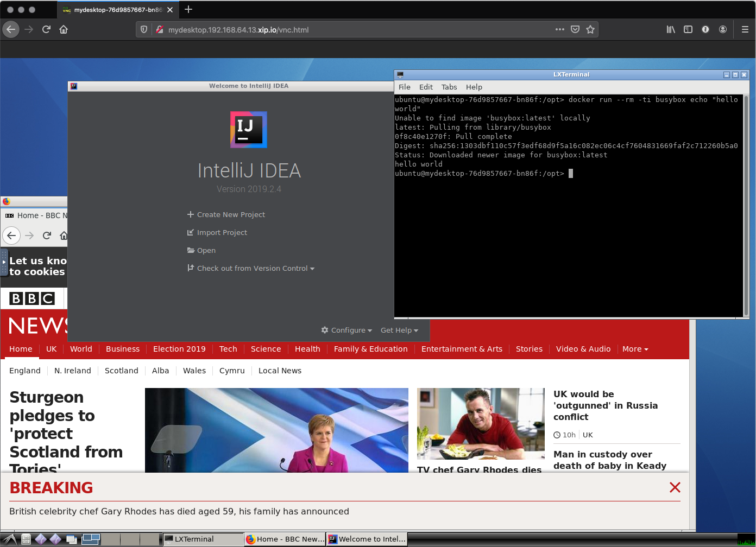Expand the More menu in BBC nav
Viewport: 756px width, 547px height.
click(635, 349)
